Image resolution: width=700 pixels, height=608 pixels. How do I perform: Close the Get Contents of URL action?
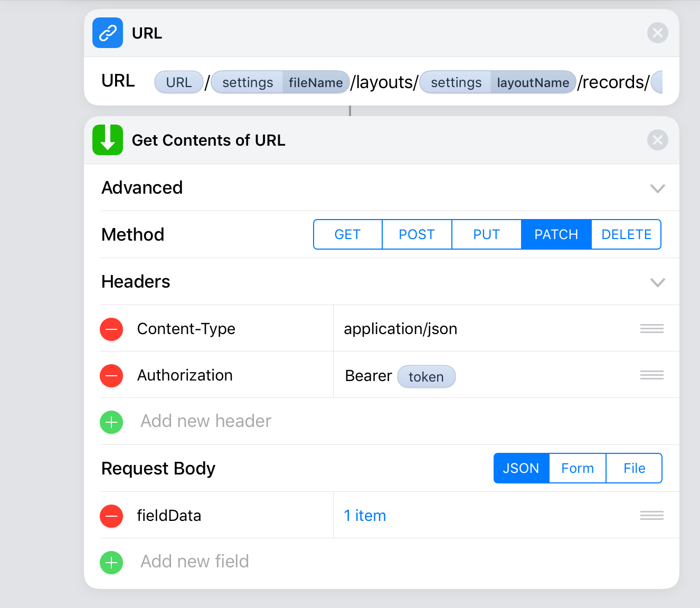click(x=657, y=140)
